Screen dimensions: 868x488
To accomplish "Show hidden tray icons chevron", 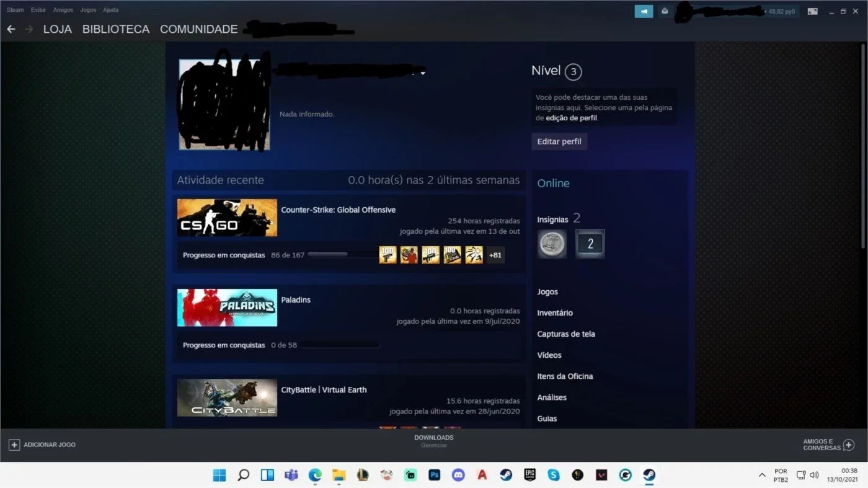I will click(x=762, y=475).
